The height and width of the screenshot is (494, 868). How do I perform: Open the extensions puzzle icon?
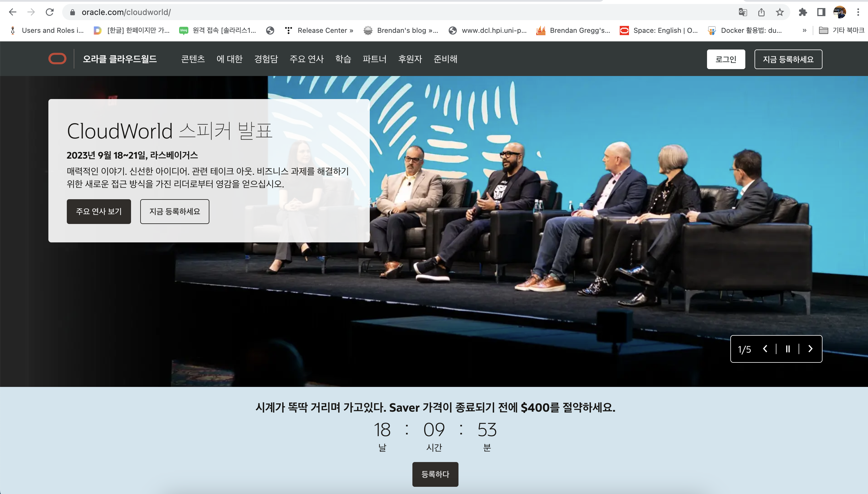pyautogui.click(x=803, y=12)
